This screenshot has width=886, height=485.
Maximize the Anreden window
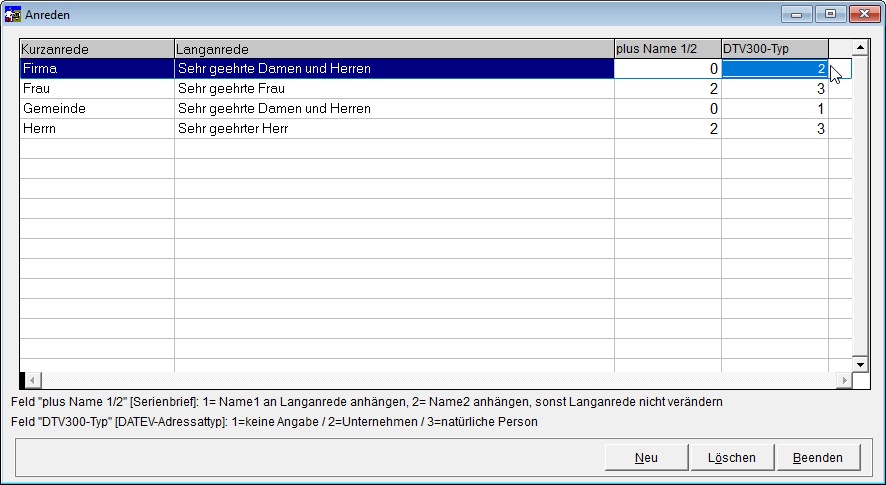coord(830,14)
